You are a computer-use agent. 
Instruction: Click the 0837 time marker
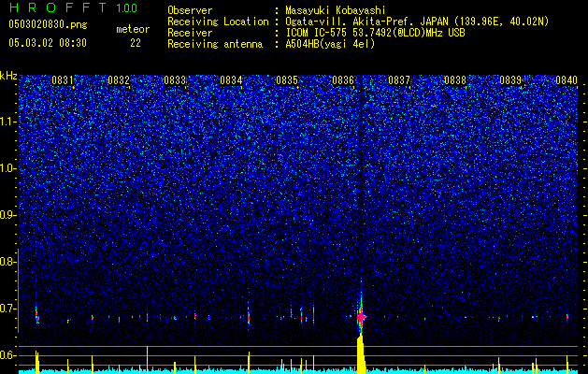[399, 80]
